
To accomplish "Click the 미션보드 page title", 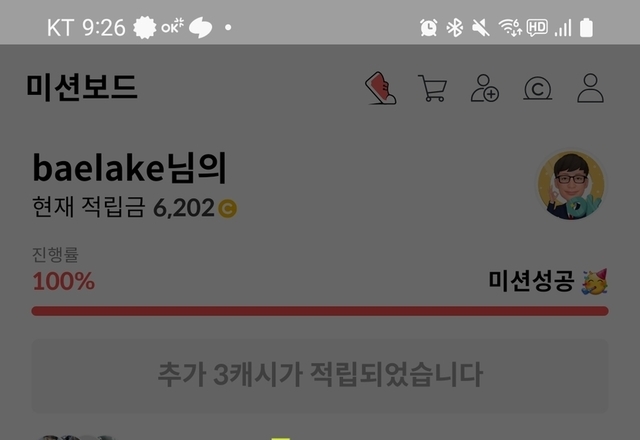I will click(82, 87).
